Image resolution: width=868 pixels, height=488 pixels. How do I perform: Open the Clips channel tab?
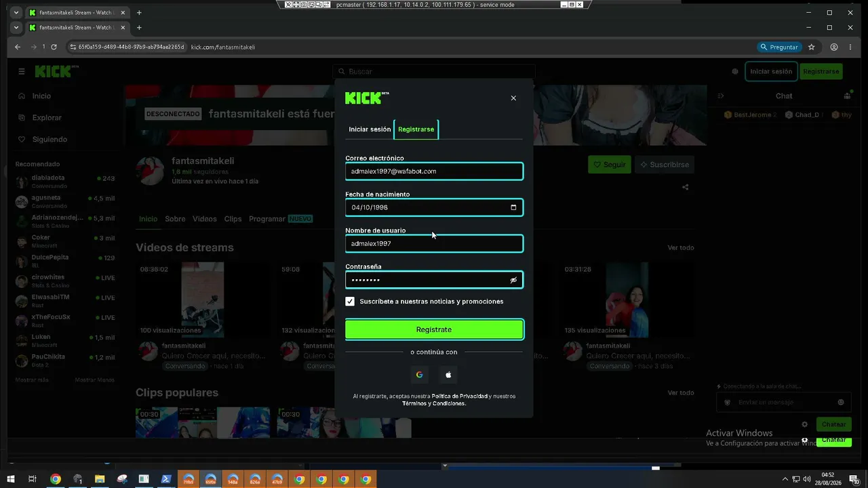(x=233, y=219)
